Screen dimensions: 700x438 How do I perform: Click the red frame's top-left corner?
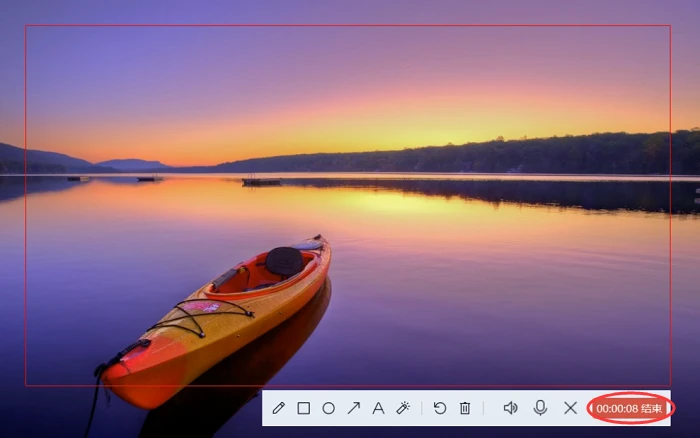click(x=25, y=25)
